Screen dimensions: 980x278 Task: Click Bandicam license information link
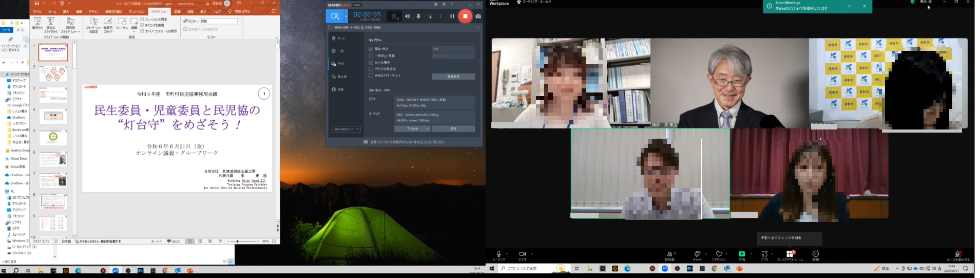404,142
